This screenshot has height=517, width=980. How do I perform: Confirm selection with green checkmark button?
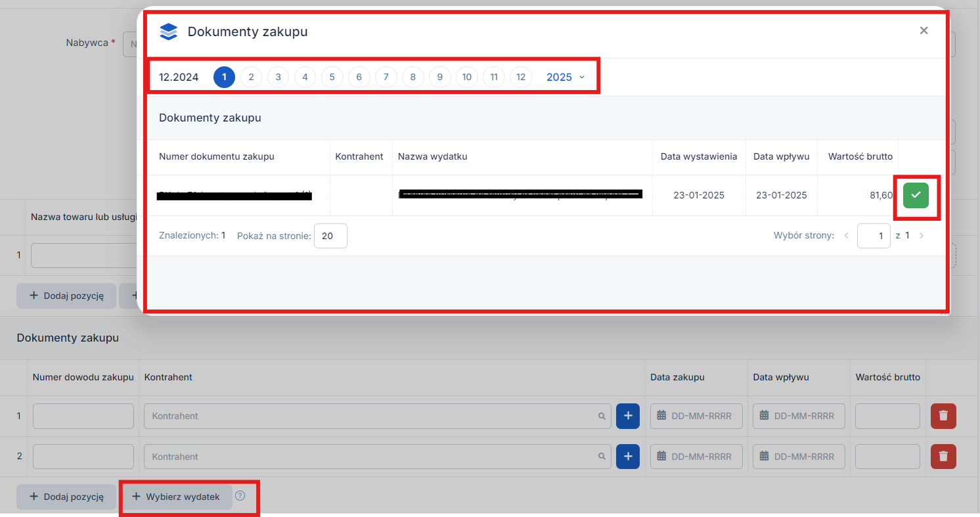click(x=916, y=195)
